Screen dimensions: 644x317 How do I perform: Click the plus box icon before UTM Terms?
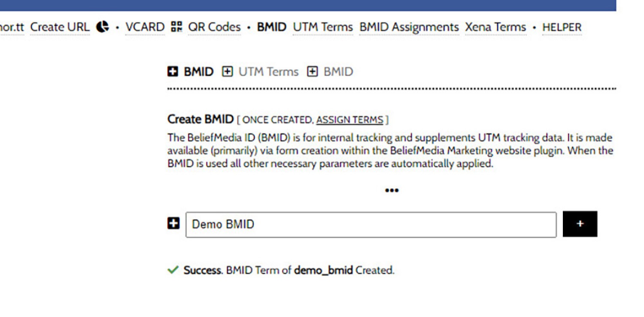[227, 72]
